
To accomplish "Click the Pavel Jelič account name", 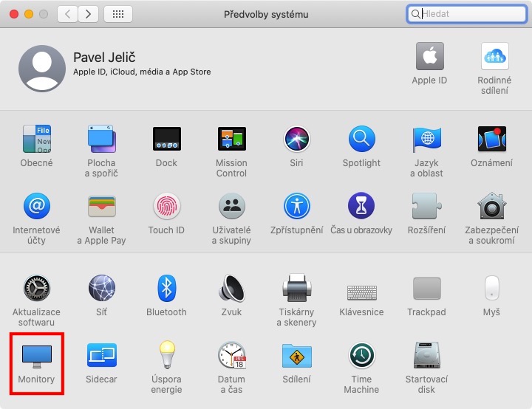I will [104, 58].
